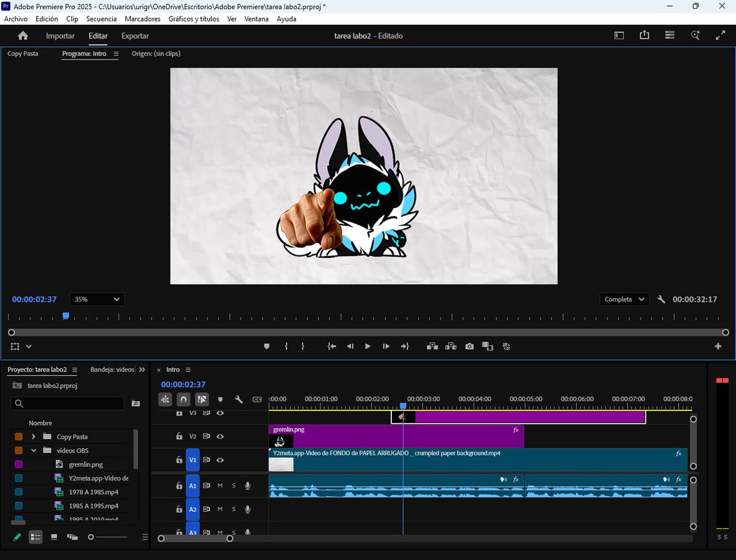Open the Marcadores menu
Image resolution: width=736 pixels, height=560 pixels.
click(x=142, y=19)
